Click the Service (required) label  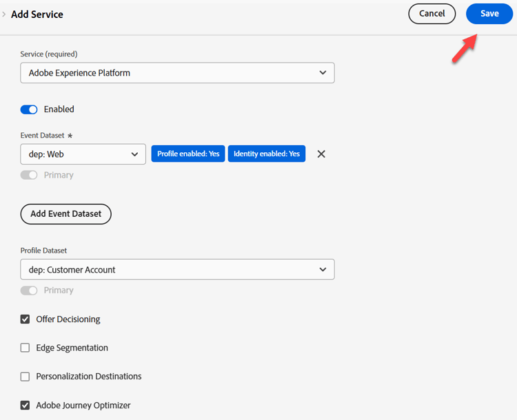[x=49, y=54]
